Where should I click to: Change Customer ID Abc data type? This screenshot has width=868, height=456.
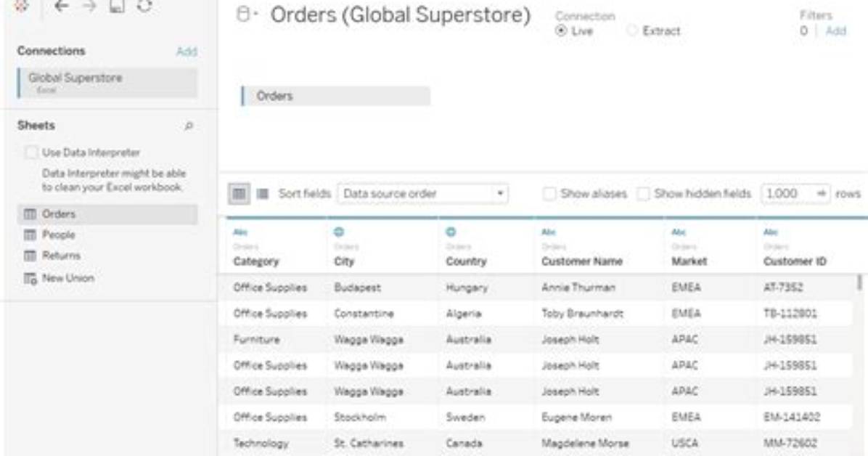coord(771,232)
